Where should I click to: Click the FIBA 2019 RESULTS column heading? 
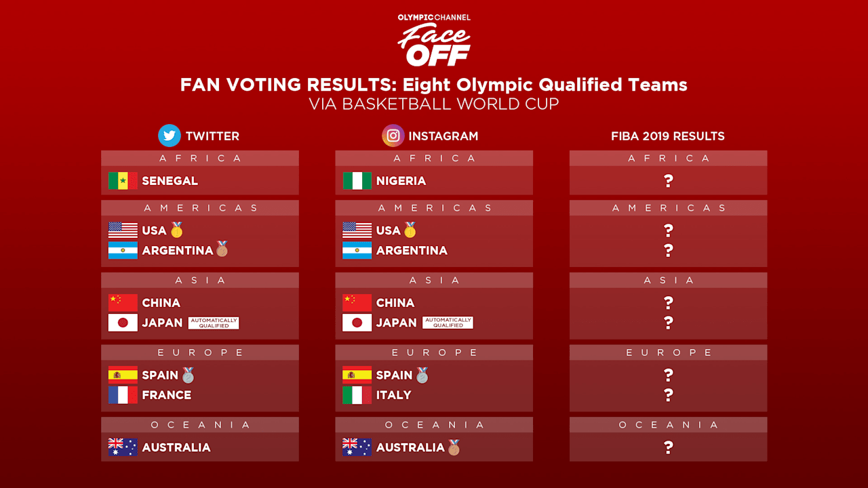[668, 136]
